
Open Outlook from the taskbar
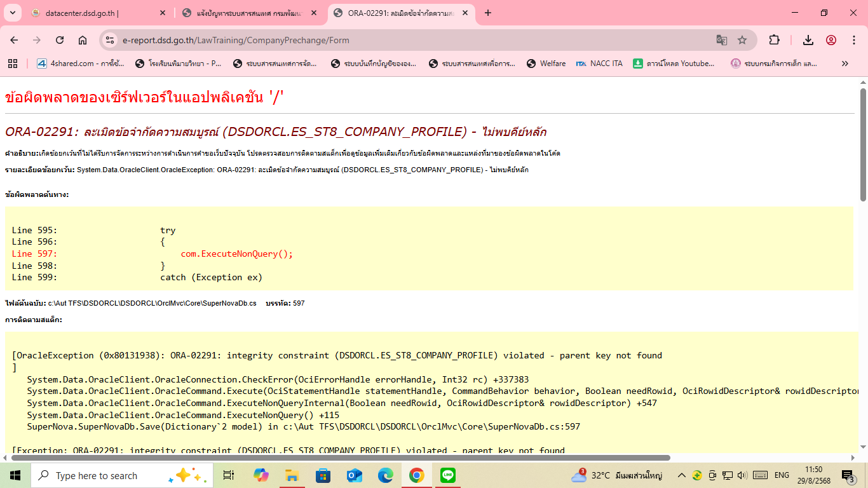pos(354,475)
